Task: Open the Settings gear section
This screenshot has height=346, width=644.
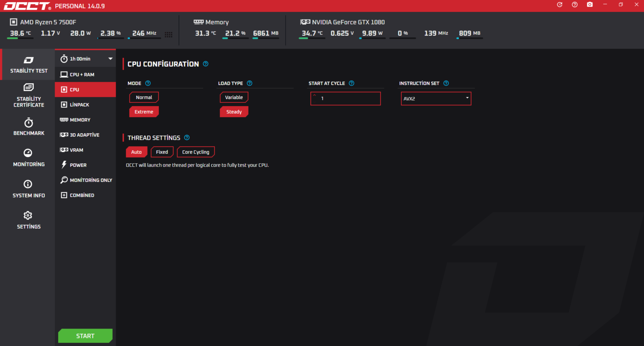Action: pos(29,220)
